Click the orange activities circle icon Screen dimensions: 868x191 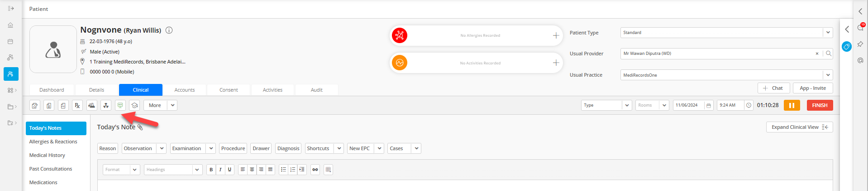coord(400,63)
